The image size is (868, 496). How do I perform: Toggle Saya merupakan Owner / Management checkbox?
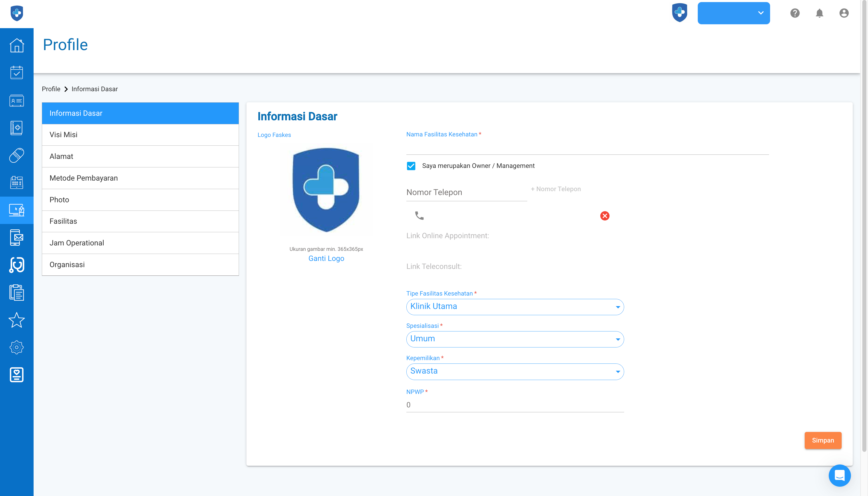coord(411,166)
